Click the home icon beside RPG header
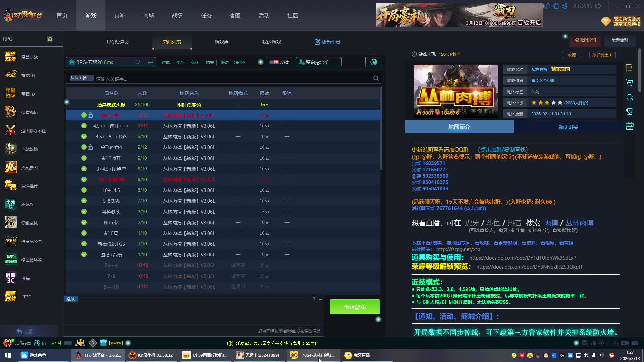The image size is (644, 362). click(50, 39)
